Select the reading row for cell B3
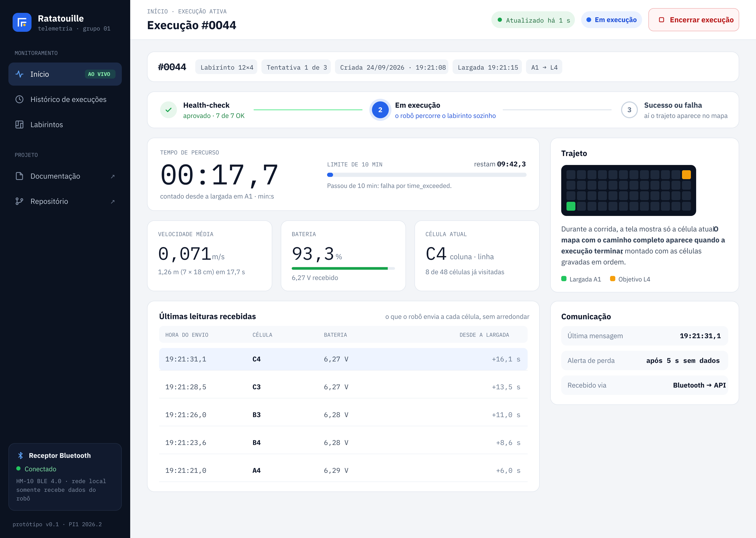The height and width of the screenshot is (538, 756). [x=343, y=415]
